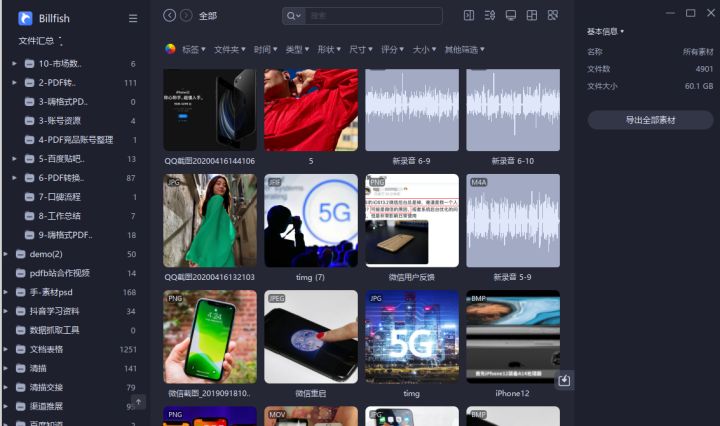Click the import icon at the grid's bottom right
The width and height of the screenshot is (720, 426).
564,380
